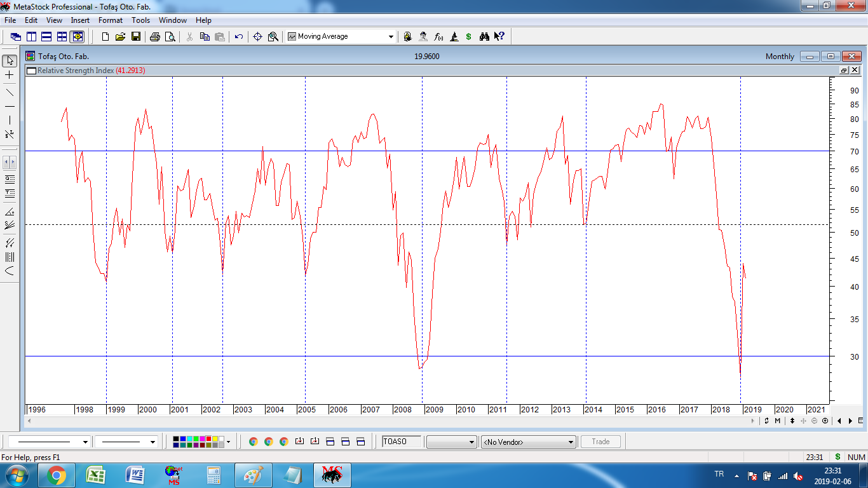Open the Format menu
The height and width of the screenshot is (488, 868).
point(111,20)
